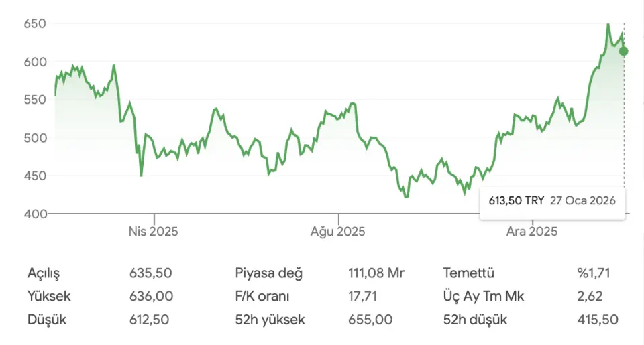Click the green endpoint dot on the chart
Screen dimensions: 644x345
click(x=624, y=51)
